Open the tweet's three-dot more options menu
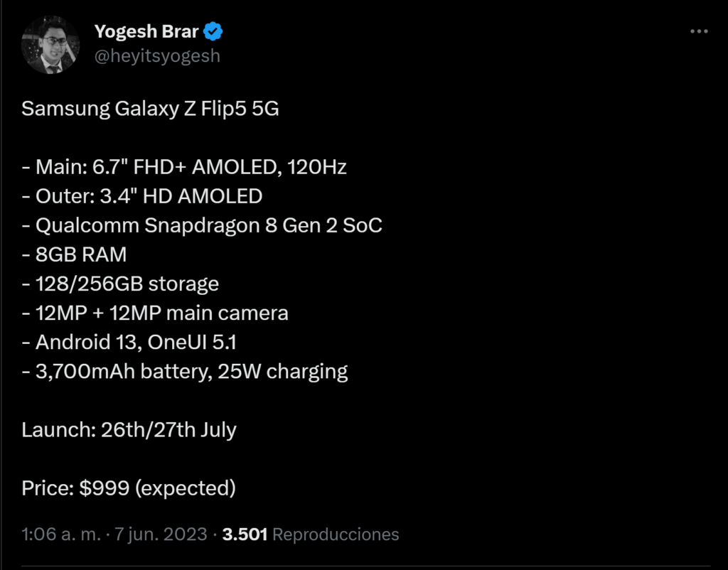This screenshot has height=570, width=728. coord(700,32)
